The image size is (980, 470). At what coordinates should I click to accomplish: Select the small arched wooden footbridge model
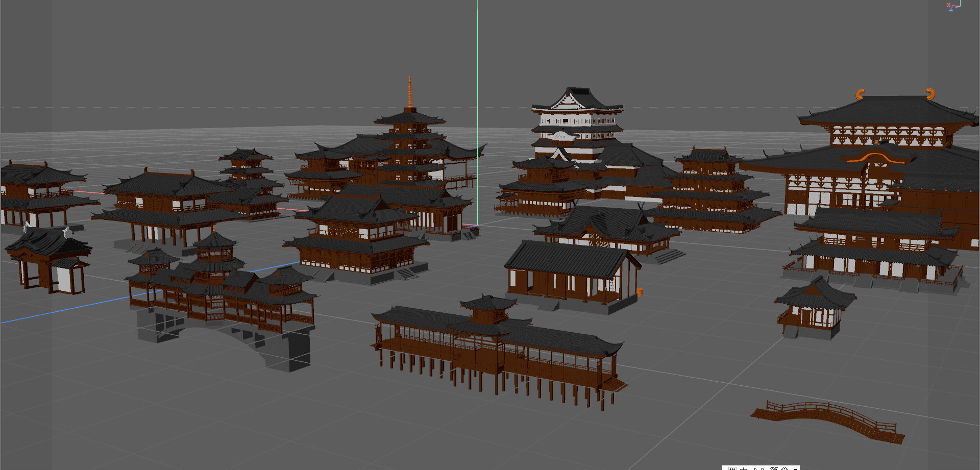[x=828, y=422]
